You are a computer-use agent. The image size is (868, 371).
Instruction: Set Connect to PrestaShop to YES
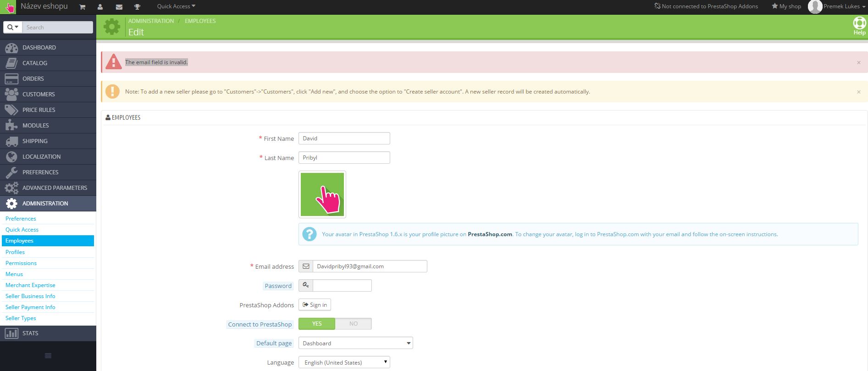click(x=317, y=324)
